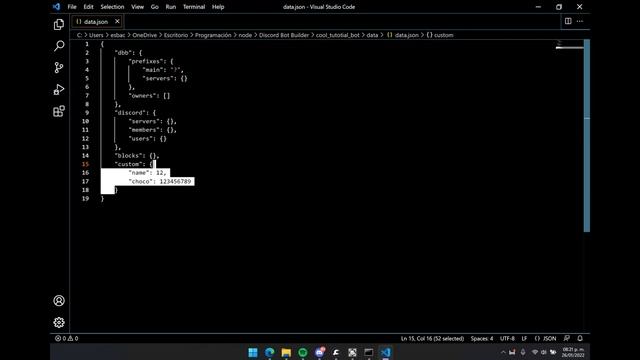Image resolution: width=640 pixels, height=360 pixels.
Task: Click the JSON language mode status
Action: [x=545, y=338]
